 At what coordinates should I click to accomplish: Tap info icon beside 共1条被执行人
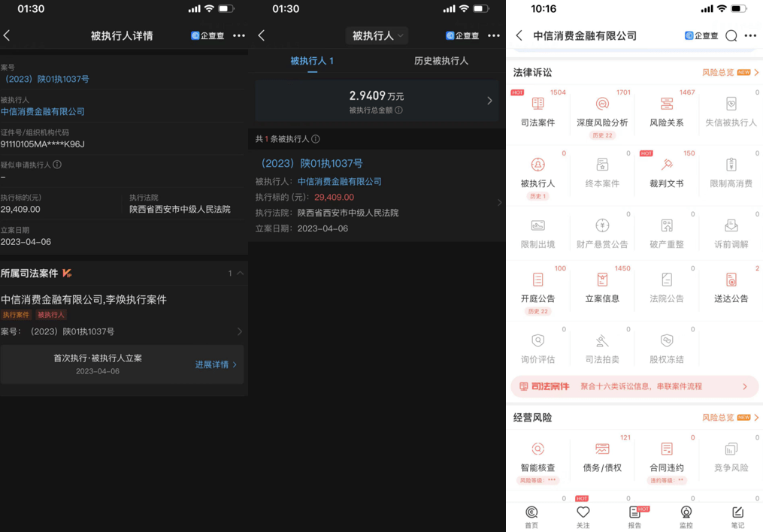point(316,139)
